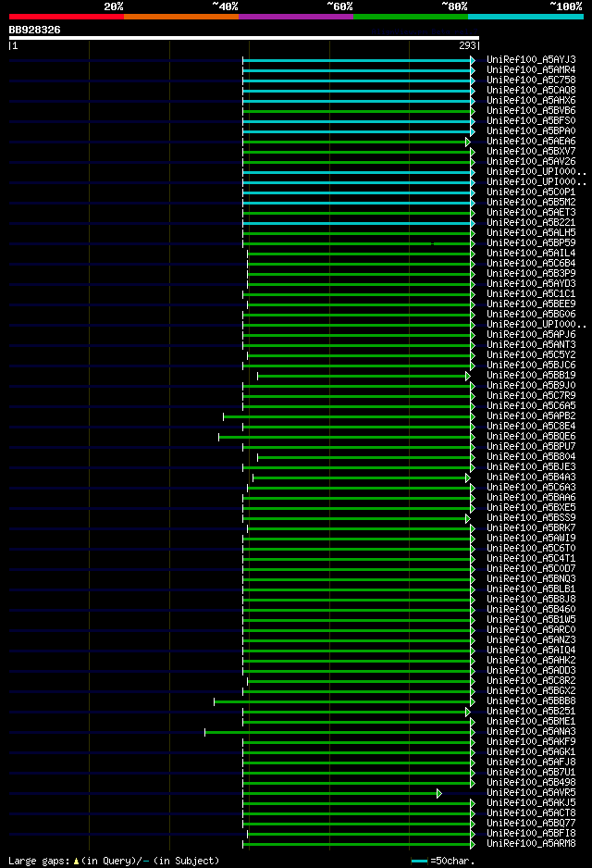Screen dimensions: 592x868
Task: Open hit UniRef100_A5AMR4
Action: point(531,69)
